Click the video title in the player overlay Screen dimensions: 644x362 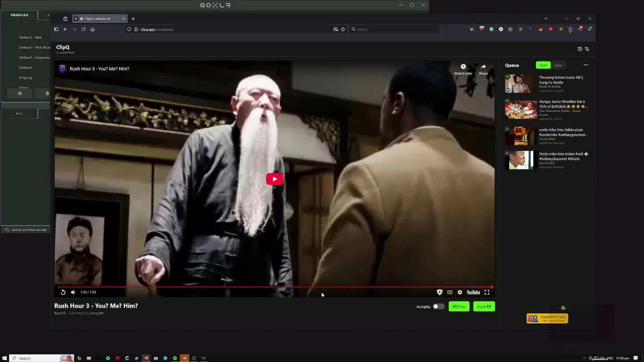pyautogui.click(x=100, y=68)
